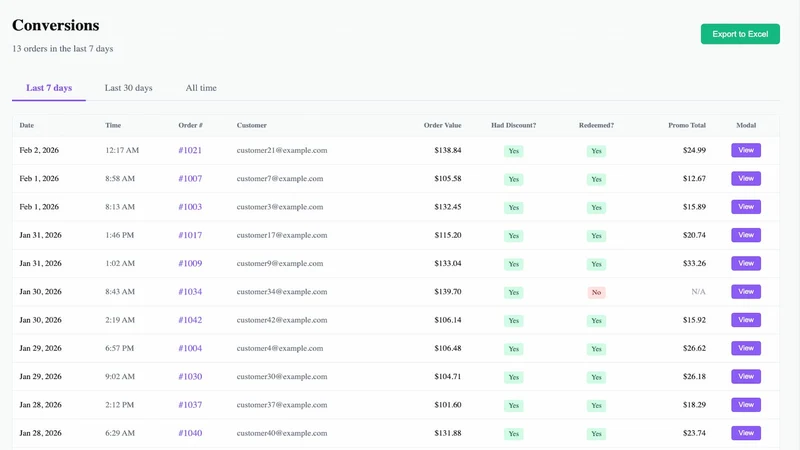View modal for order #1009

pyautogui.click(x=745, y=263)
